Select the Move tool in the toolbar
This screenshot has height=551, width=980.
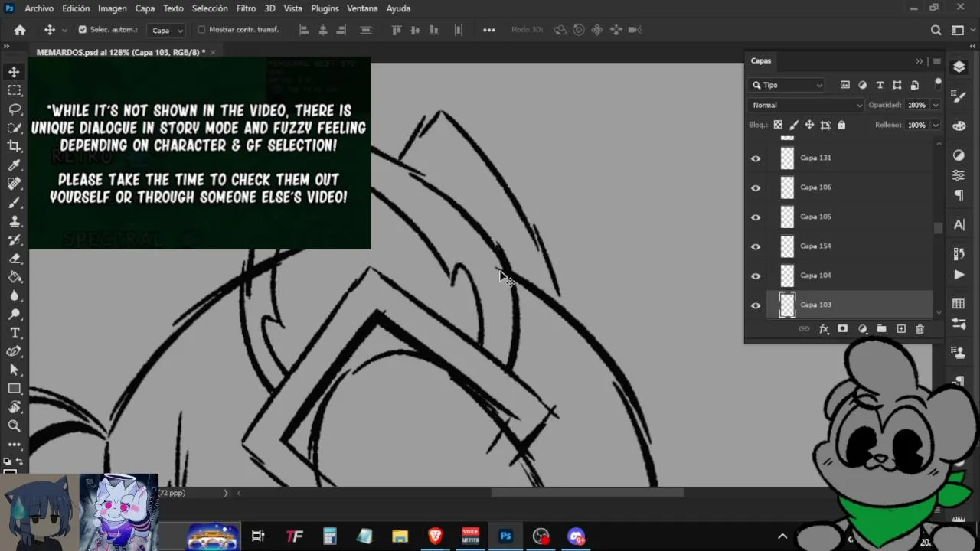pyautogui.click(x=15, y=72)
